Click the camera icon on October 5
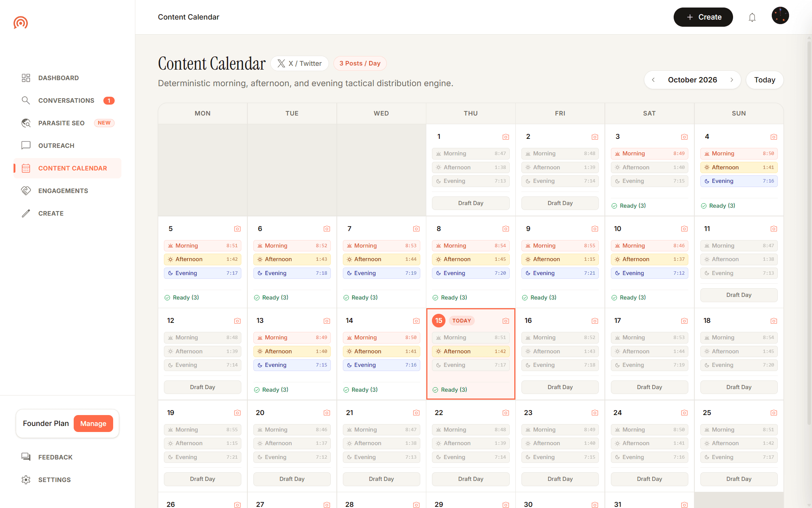812x508 pixels. pos(237,229)
